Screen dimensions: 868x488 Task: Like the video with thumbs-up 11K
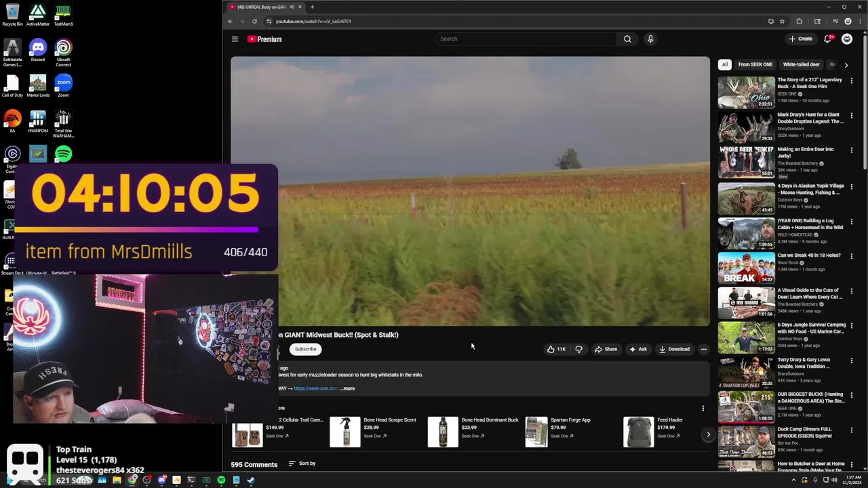[556, 349]
